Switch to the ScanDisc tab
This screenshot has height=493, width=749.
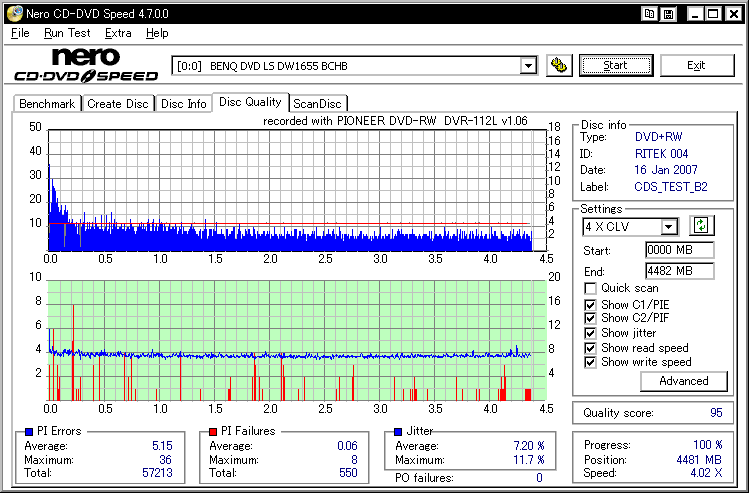318,104
